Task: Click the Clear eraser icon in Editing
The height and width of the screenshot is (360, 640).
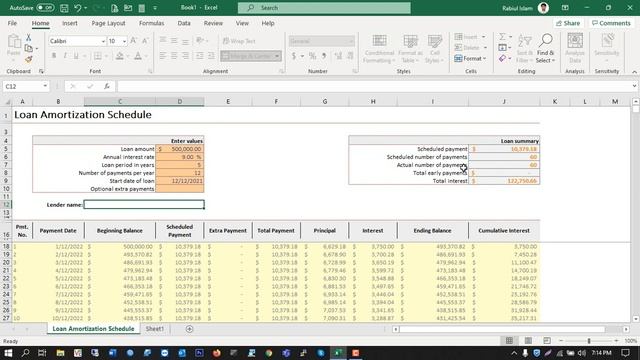Action: point(502,59)
